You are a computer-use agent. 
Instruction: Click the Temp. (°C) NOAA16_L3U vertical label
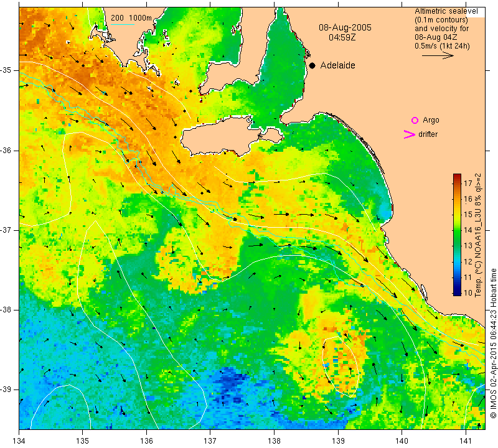(477, 235)
